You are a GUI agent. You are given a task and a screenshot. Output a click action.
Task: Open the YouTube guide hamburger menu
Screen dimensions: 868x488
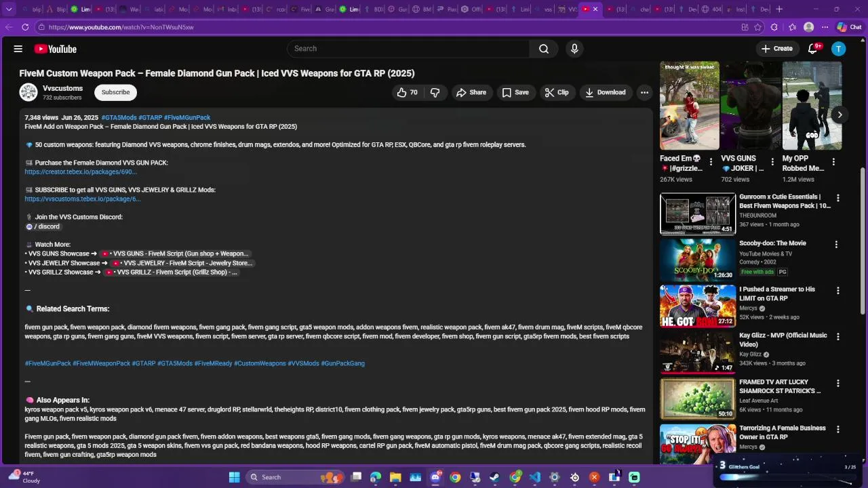pyautogui.click(x=18, y=49)
